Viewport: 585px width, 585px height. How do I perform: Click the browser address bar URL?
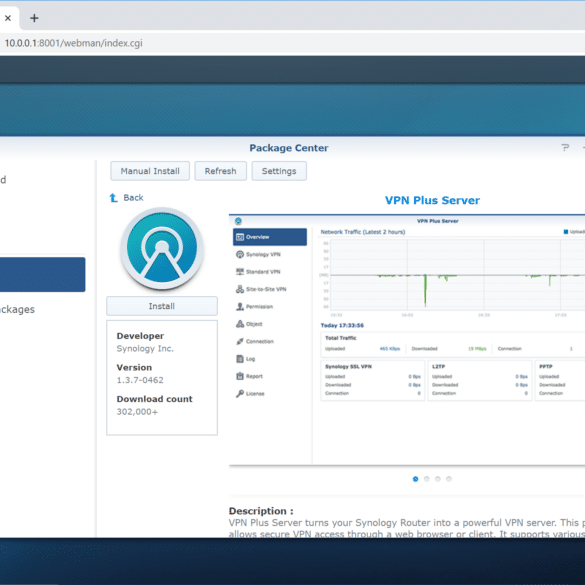click(x=73, y=43)
